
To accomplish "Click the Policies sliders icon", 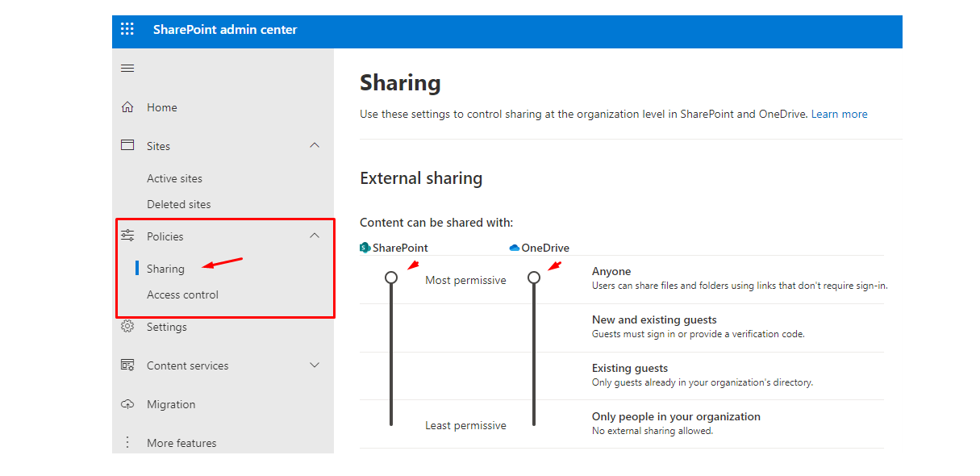I will click(127, 236).
